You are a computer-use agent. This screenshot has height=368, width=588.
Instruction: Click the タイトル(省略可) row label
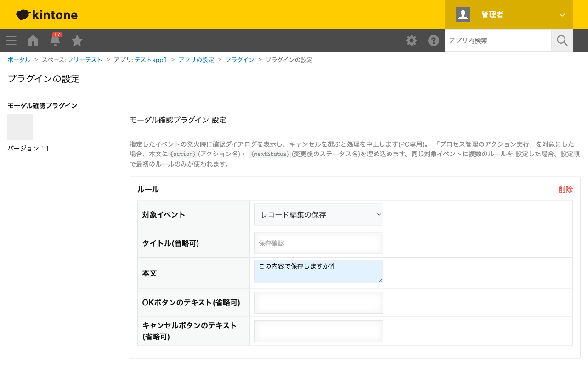pyautogui.click(x=170, y=243)
